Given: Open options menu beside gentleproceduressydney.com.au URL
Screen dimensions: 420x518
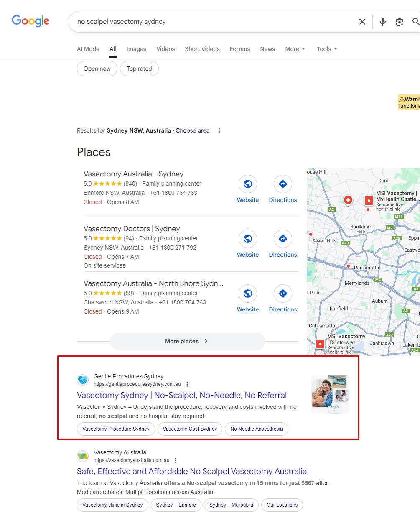Looking at the screenshot, I should pos(187,384).
